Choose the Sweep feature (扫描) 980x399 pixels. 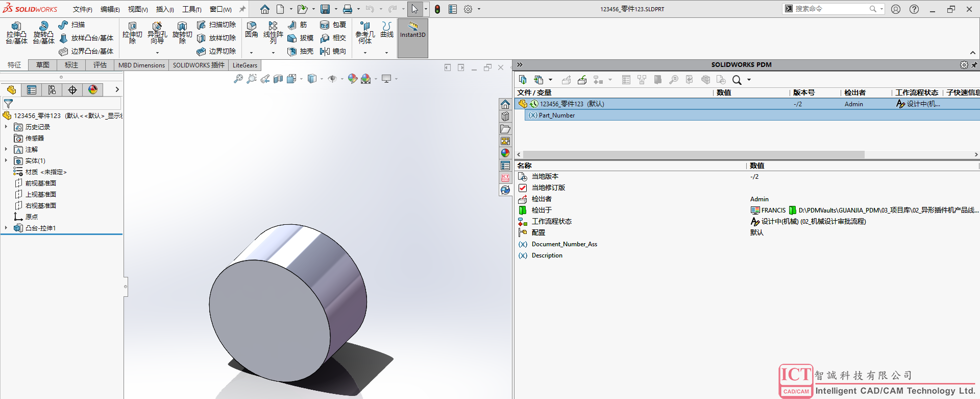(x=71, y=25)
